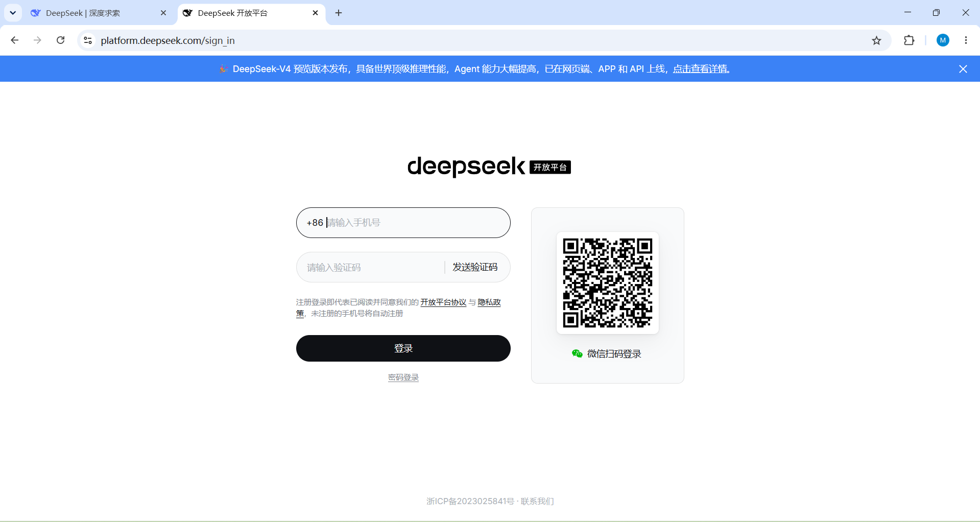Click the 登录 button
This screenshot has height=522, width=980.
[x=403, y=348]
